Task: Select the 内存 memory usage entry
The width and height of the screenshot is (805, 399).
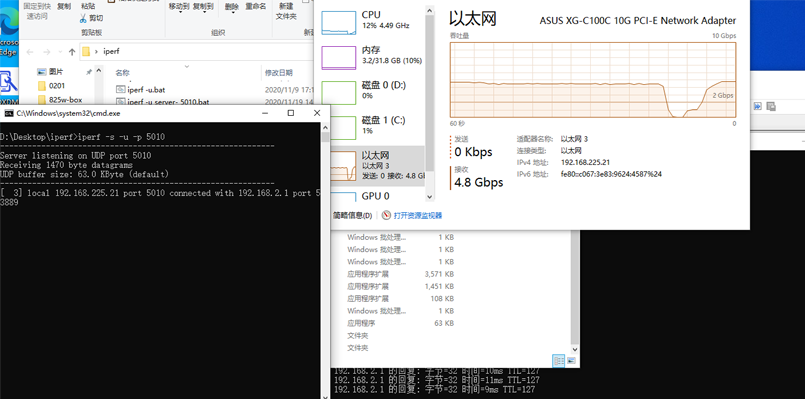Action: [x=372, y=55]
